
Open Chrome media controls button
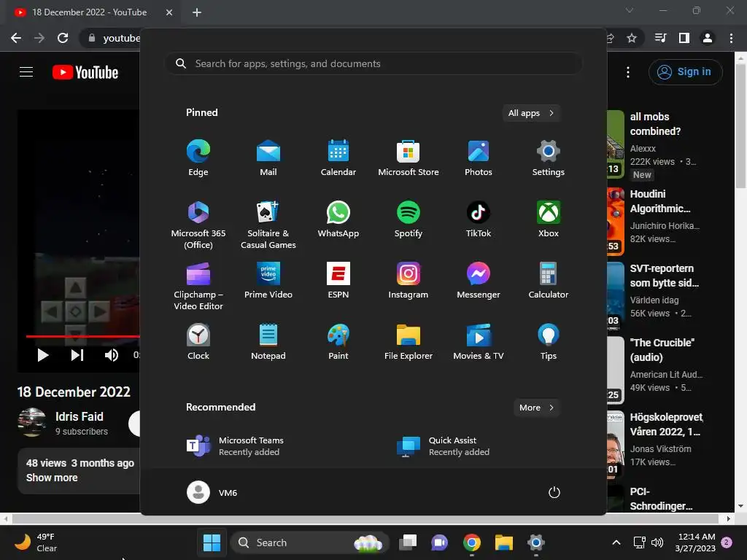[x=661, y=38]
